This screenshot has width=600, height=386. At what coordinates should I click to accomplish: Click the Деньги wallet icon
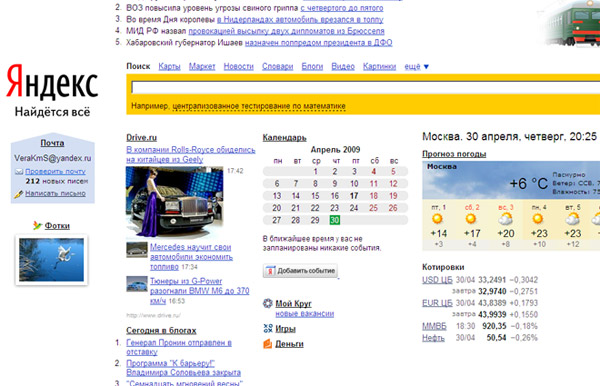(267, 344)
